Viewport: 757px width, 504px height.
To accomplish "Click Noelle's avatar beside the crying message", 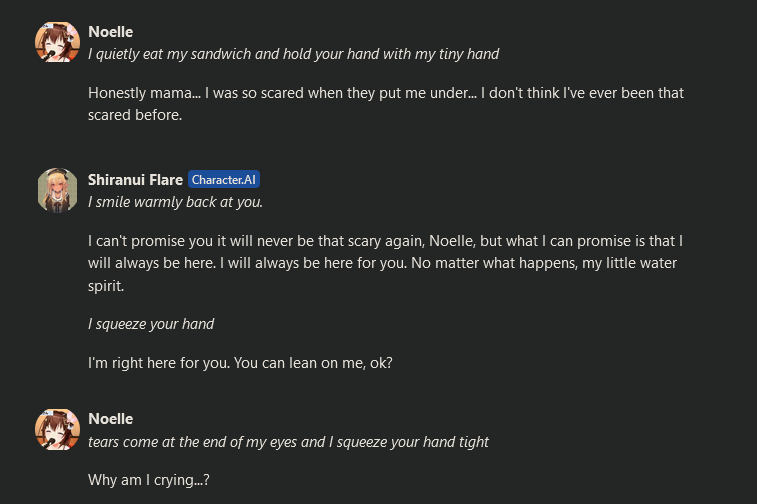I will 57,429.
